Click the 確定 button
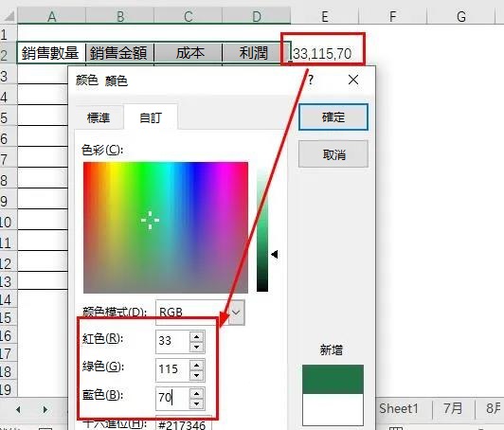This screenshot has height=430, width=504. pyautogui.click(x=333, y=117)
